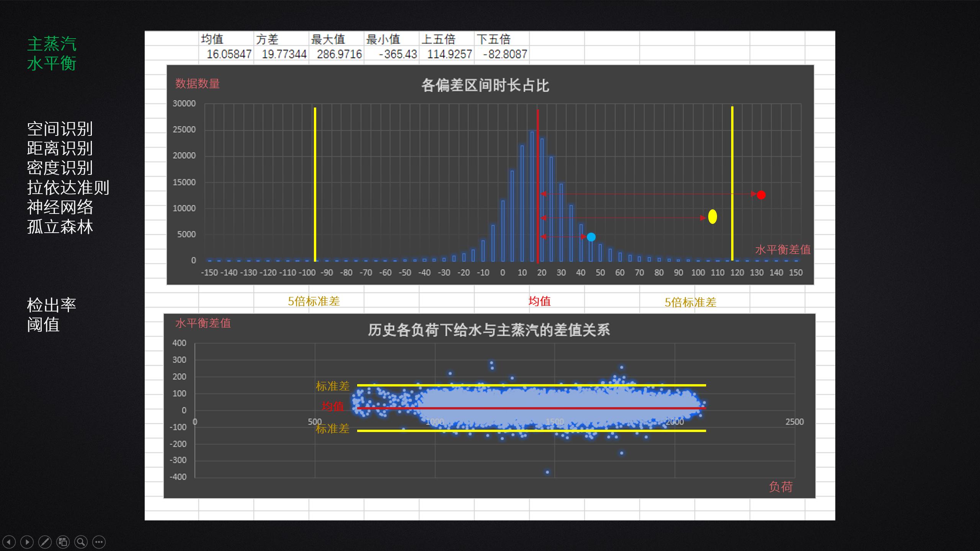This screenshot has width=980, height=551.
Task: Go to previous slide with back arrow
Action: coord(9,542)
